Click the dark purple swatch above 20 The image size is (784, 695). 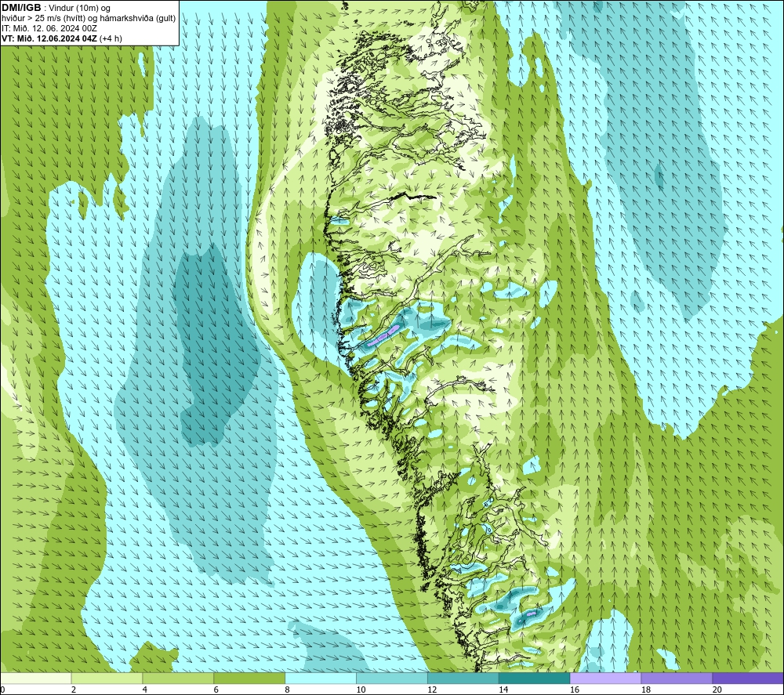pyautogui.click(x=748, y=678)
